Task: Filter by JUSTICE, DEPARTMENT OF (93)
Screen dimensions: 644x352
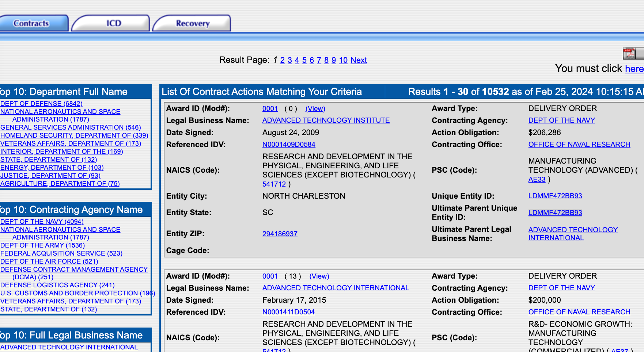Action: click(x=50, y=176)
